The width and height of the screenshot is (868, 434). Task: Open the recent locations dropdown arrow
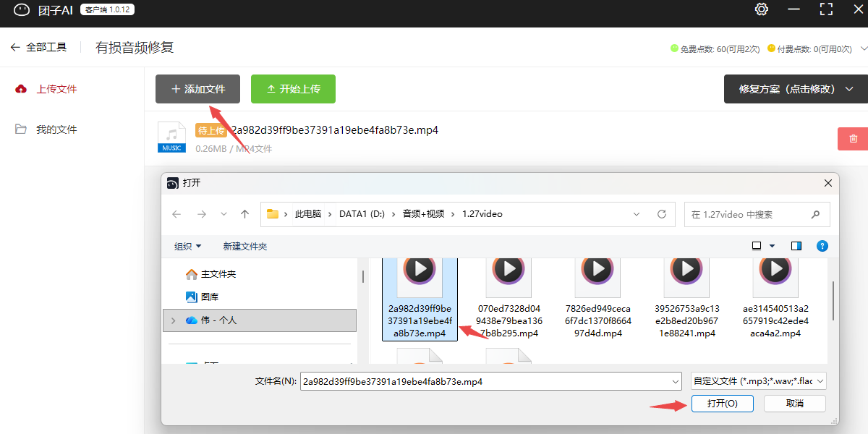click(x=224, y=214)
